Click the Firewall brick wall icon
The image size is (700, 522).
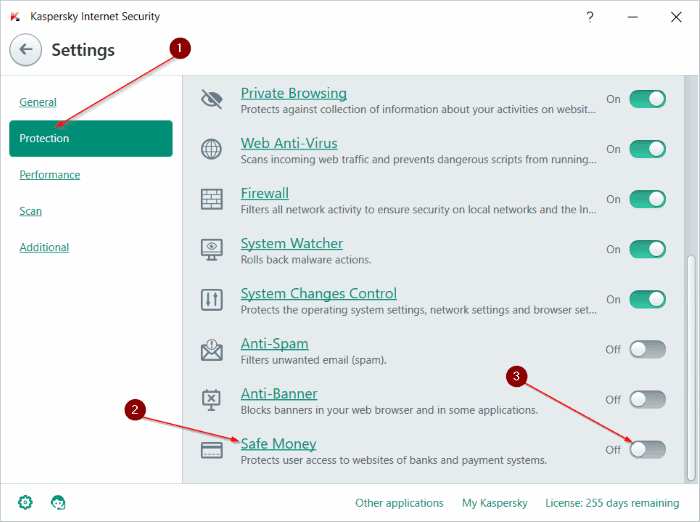[212, 199]
